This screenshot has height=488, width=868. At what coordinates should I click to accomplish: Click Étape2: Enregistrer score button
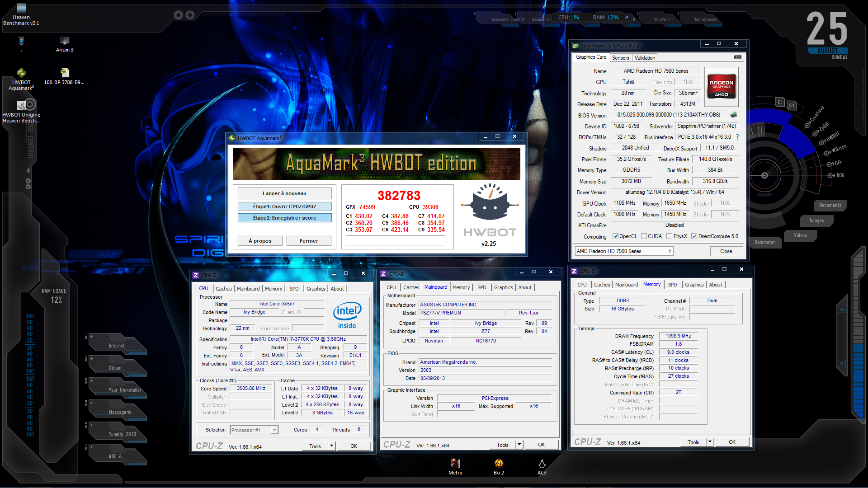pyautogui.click(x=284, y=218)
